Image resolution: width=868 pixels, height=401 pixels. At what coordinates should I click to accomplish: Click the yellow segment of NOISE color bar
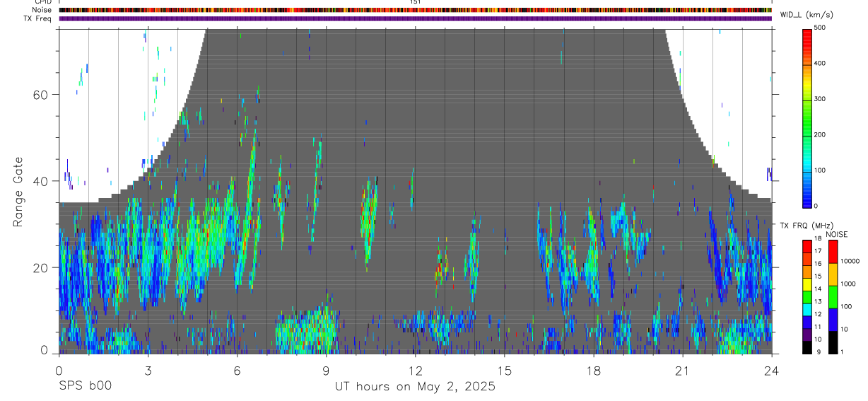[832, 274]
